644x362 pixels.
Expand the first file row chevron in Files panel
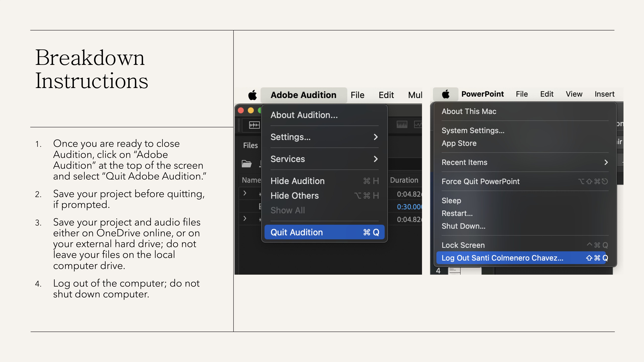[245, 193]
